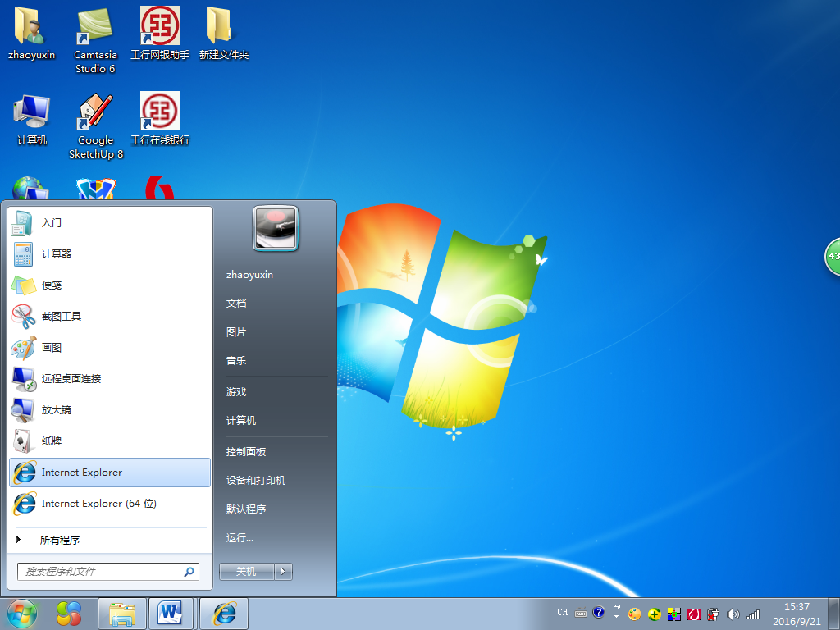Open Windows Explorer from taskbar

(x=122, y=614)
